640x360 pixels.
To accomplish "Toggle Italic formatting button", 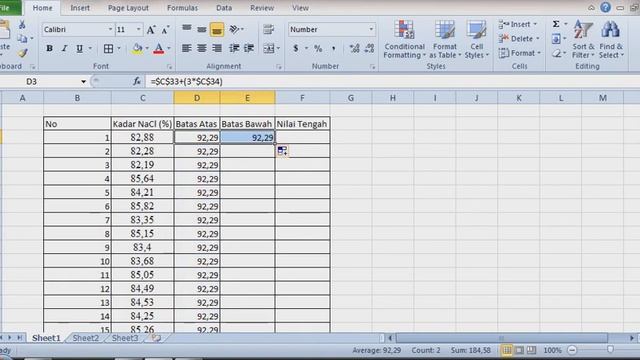I will pos(64,49).
